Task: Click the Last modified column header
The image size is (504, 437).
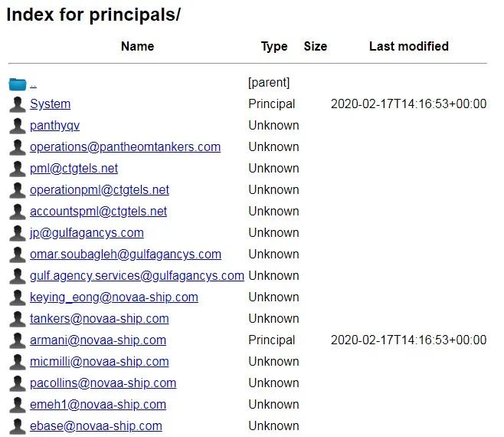Action: (408, 47)
